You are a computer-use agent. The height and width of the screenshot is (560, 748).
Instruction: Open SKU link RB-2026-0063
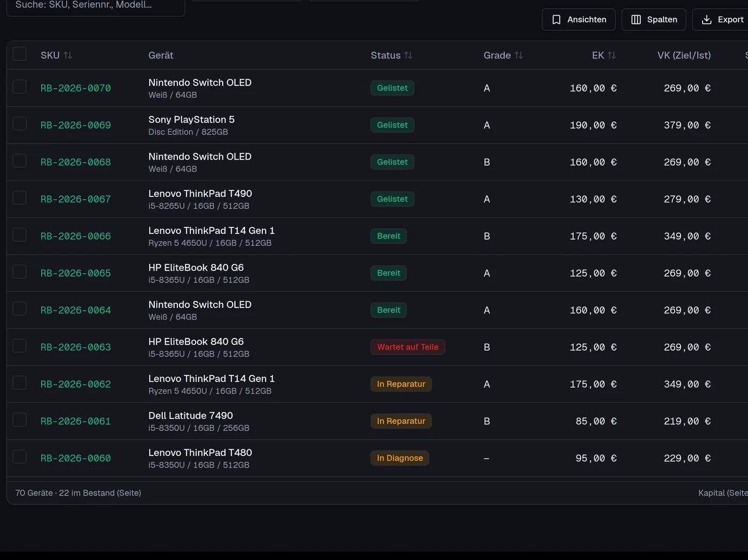76,347
